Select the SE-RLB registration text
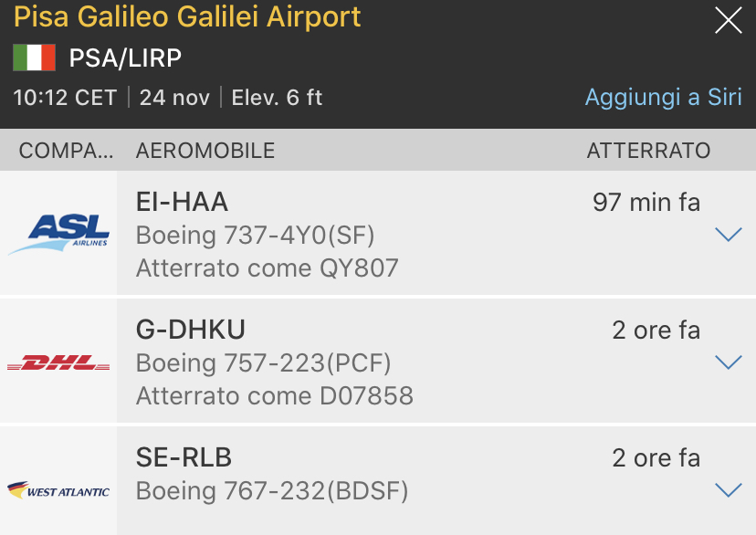The image size is (756, 535). point(184,457)
